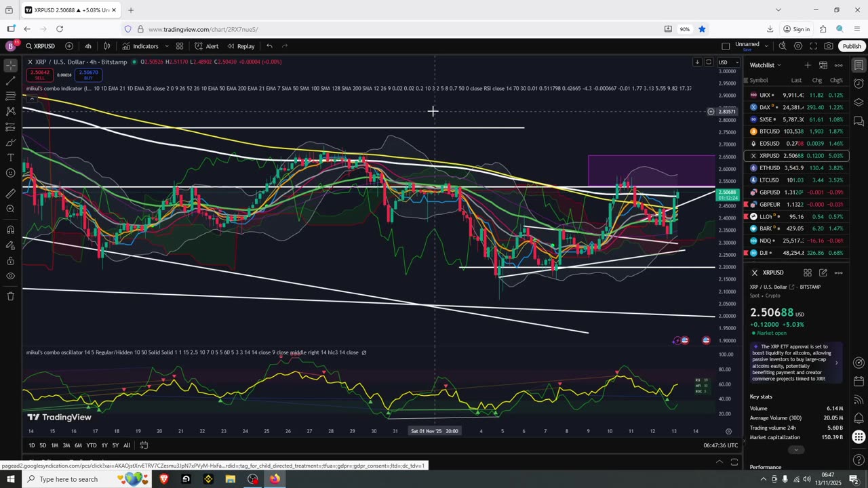Open the USD currency dropdown

coord(728,62)
